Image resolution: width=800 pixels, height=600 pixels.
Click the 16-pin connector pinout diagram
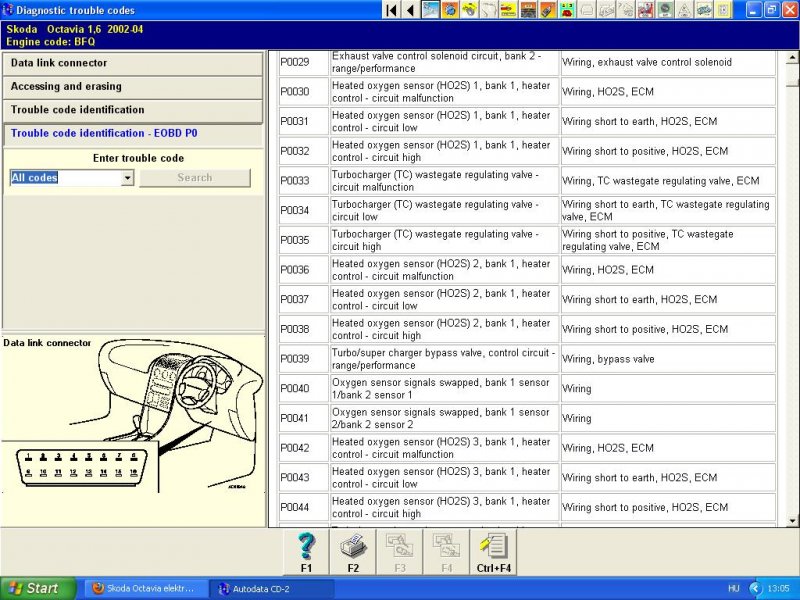click(81, 466)
